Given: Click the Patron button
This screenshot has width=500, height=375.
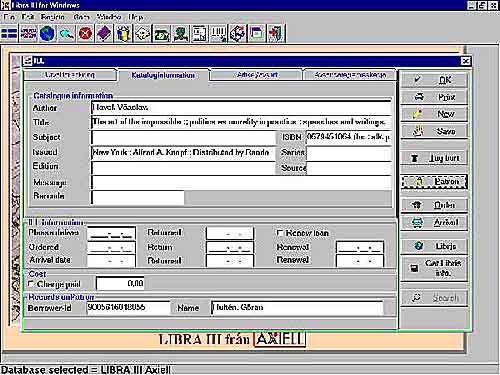Looking at the screenshot, I should tap(434, 182).
